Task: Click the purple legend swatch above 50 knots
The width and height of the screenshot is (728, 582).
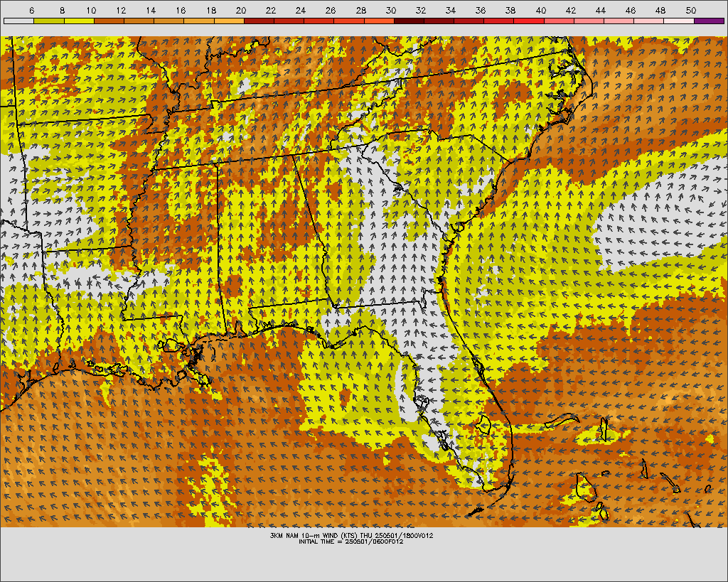Action: 709,21
